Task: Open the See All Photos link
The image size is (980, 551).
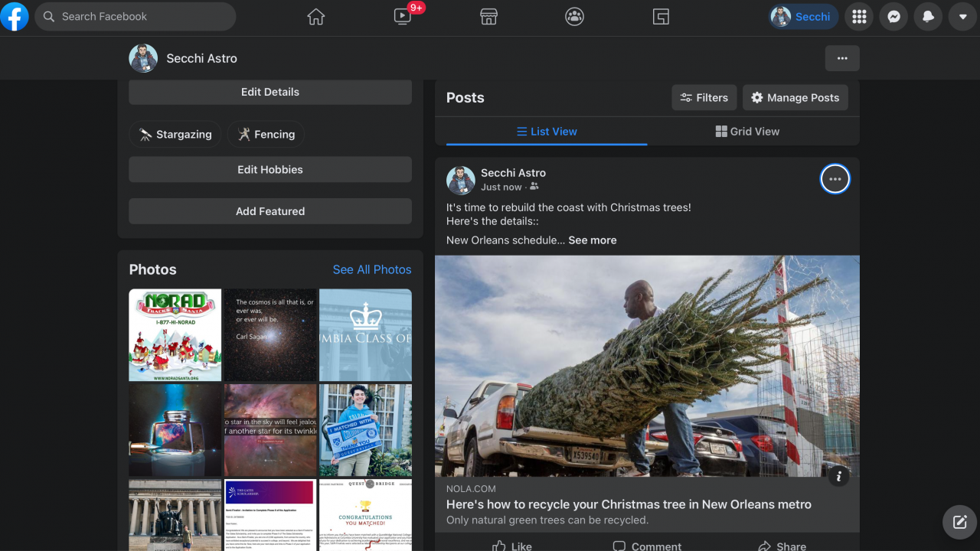Action: point(372,269)
